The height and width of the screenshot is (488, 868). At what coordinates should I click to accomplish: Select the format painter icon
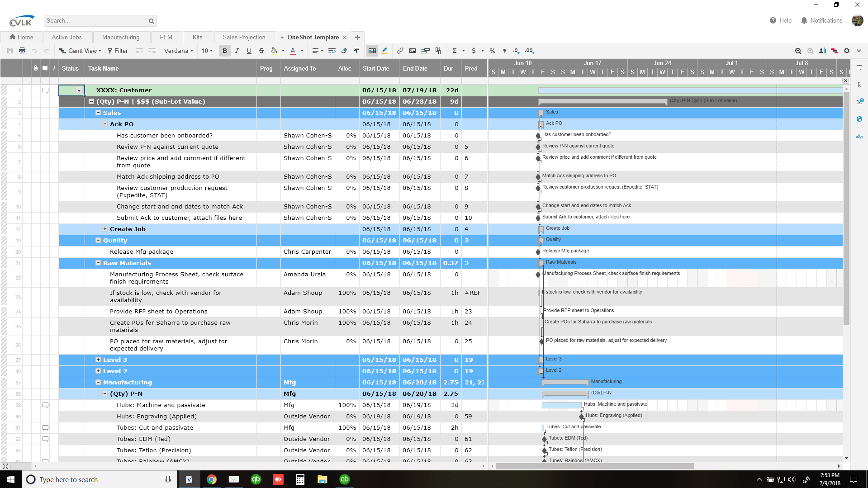point(356,51)
